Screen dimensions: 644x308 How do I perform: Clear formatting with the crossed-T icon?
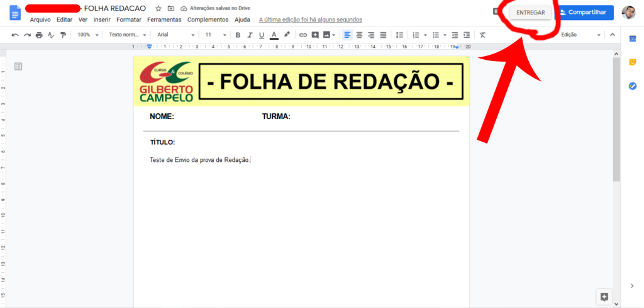(x=482, y=35)
